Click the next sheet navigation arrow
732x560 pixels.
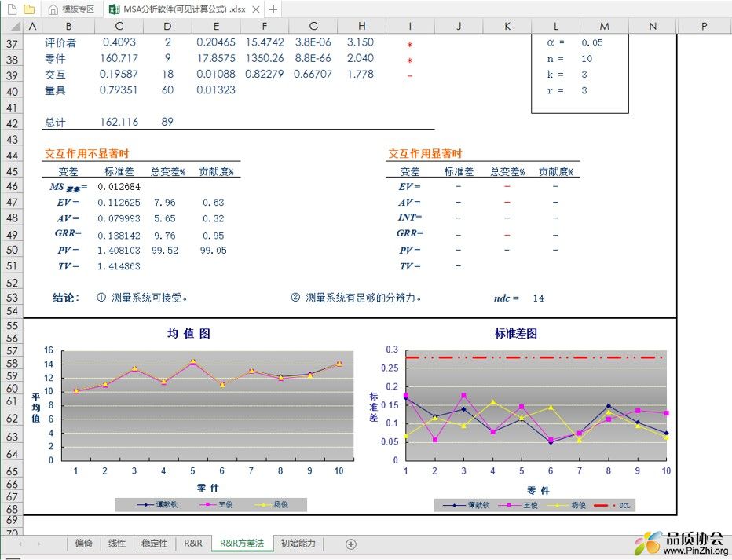pyautogui.click(x=38, y=544)
